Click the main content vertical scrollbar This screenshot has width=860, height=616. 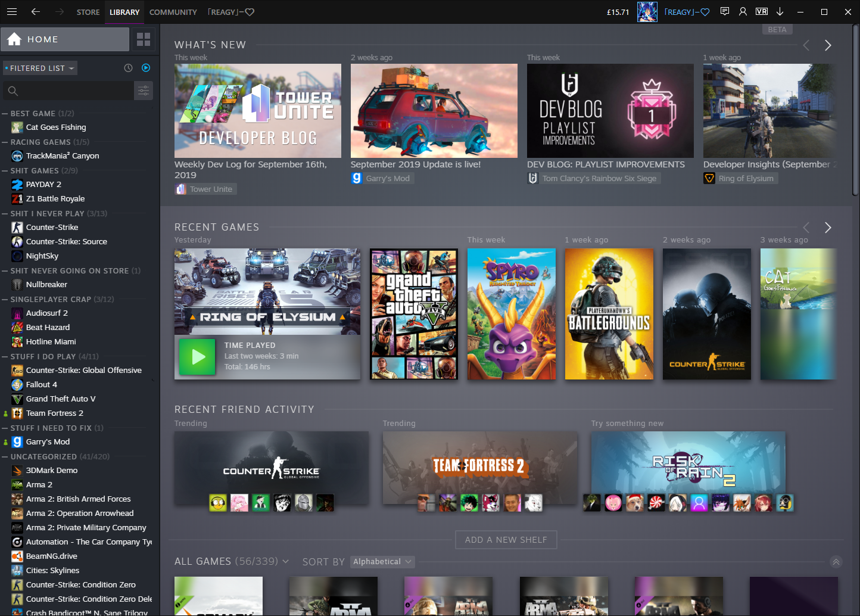pos(856,111)
